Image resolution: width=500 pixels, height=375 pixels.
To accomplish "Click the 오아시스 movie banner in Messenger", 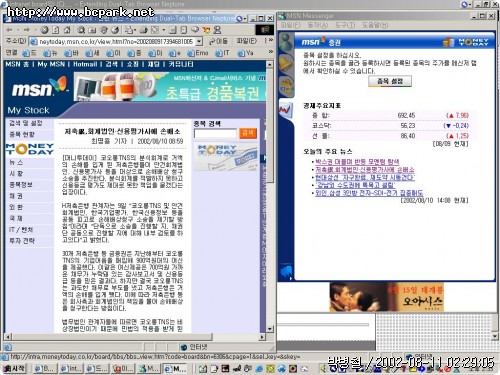I will 387,297.
